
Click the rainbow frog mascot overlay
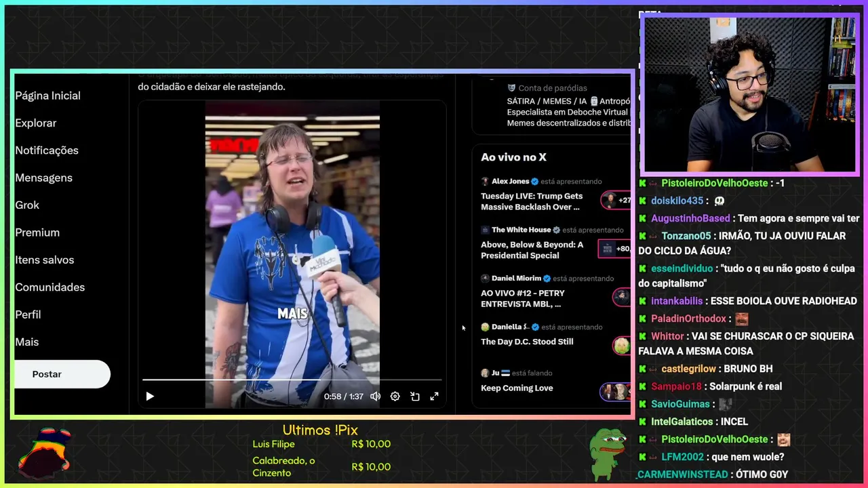(x=45, y=453)
